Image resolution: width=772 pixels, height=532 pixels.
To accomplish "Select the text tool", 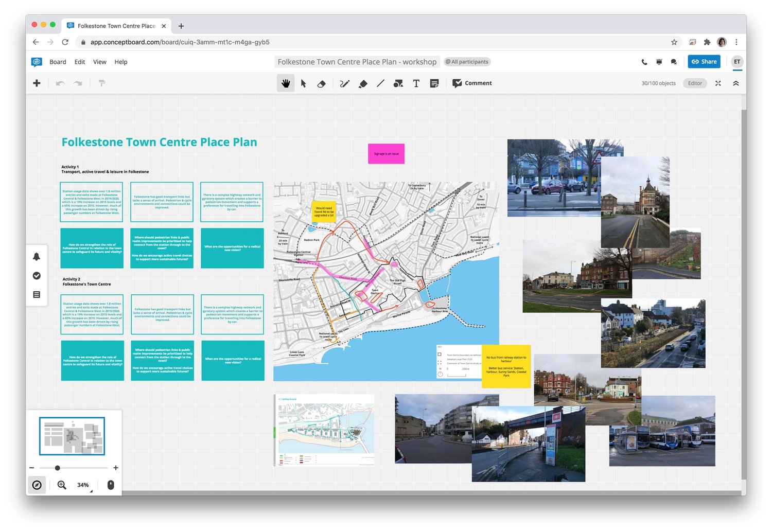I will 416,83.
